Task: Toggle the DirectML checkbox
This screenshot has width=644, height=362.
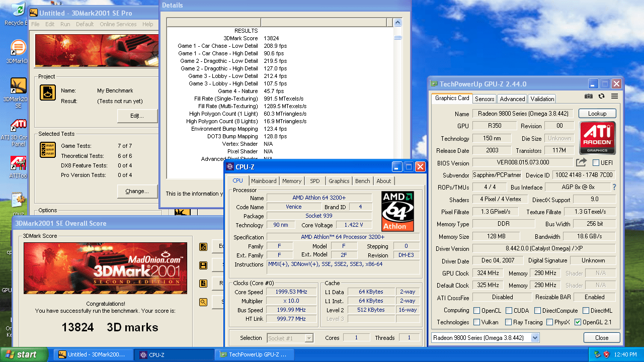Action: [586, 311]
